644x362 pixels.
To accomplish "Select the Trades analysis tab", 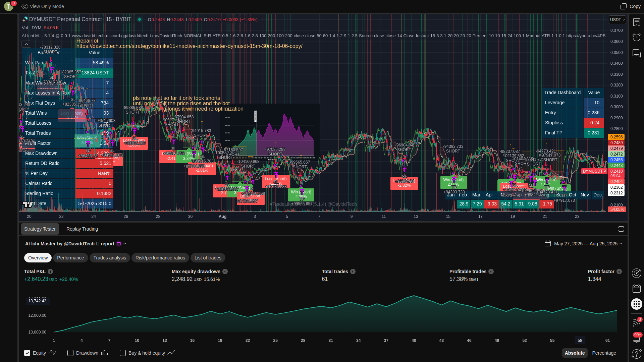I will pyautogui.click(x=110, y=258).
